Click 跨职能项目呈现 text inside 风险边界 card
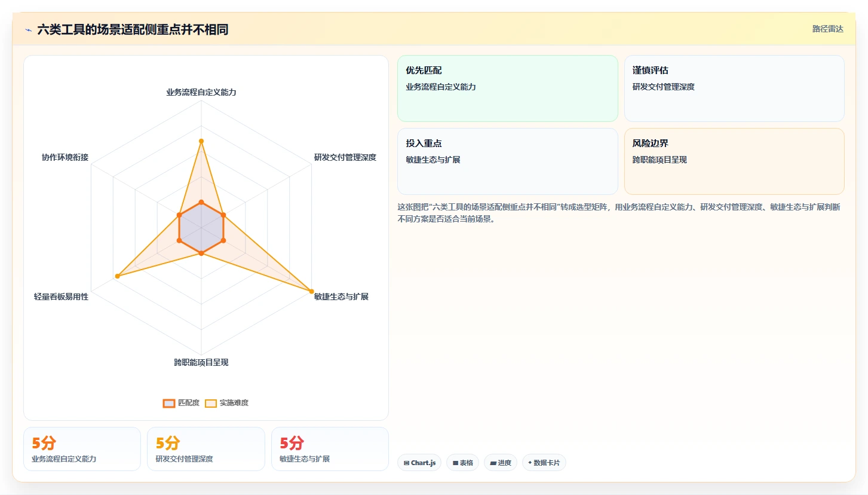868x495 pixels. 660,160
